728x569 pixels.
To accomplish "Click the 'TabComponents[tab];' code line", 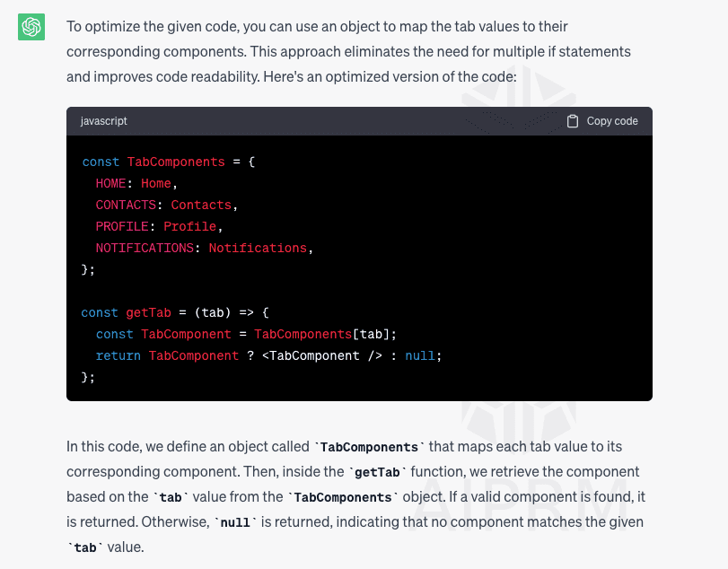I will click(246, 334).
